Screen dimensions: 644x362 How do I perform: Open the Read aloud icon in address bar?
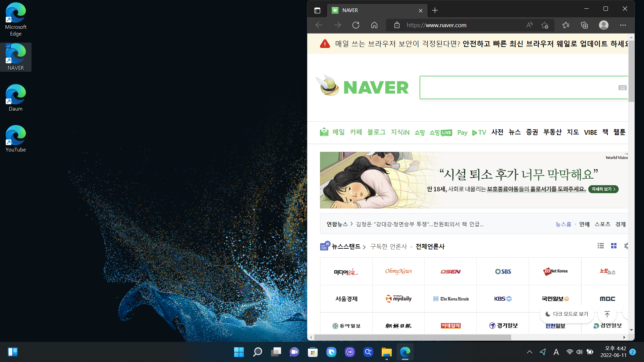click(529, 25)
